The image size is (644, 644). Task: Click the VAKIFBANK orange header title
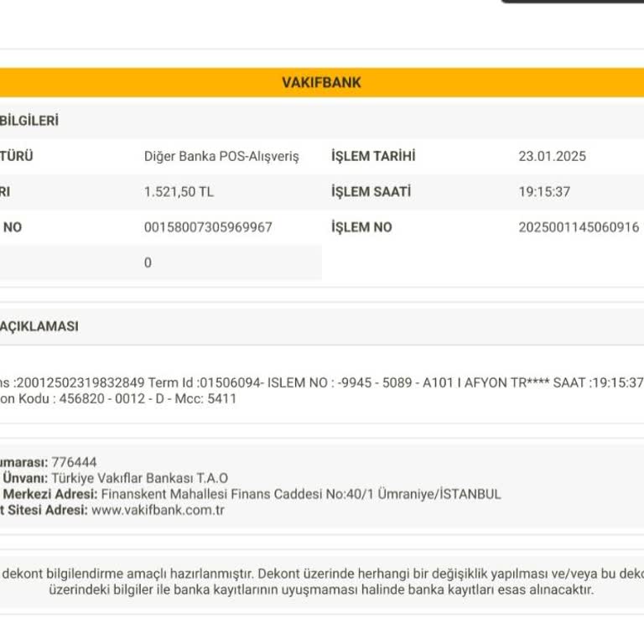pyautogui.click(x=321, y=82)
